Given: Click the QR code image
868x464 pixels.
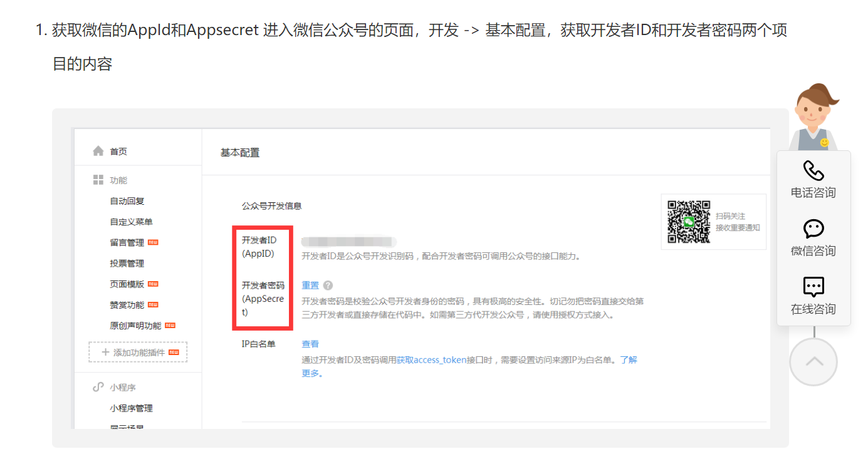Looking at the screenshot, I should coord(689,222).
